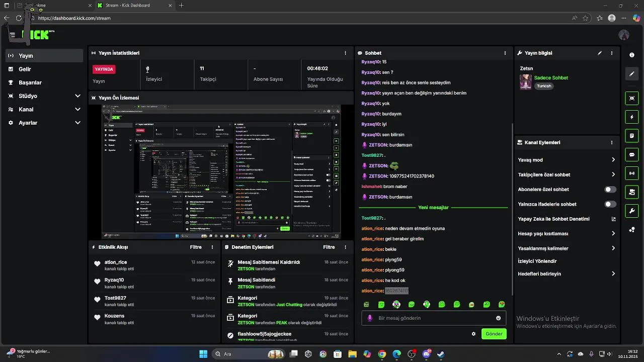
Task: Open Yavaş mod options
Action: (567, 160)
